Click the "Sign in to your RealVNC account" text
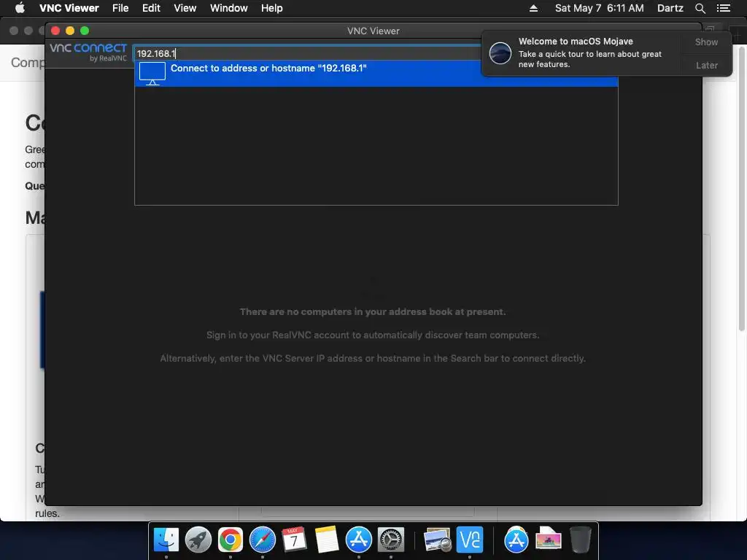Viewport: 747px width, 560px height. click(x=373, y=335)
